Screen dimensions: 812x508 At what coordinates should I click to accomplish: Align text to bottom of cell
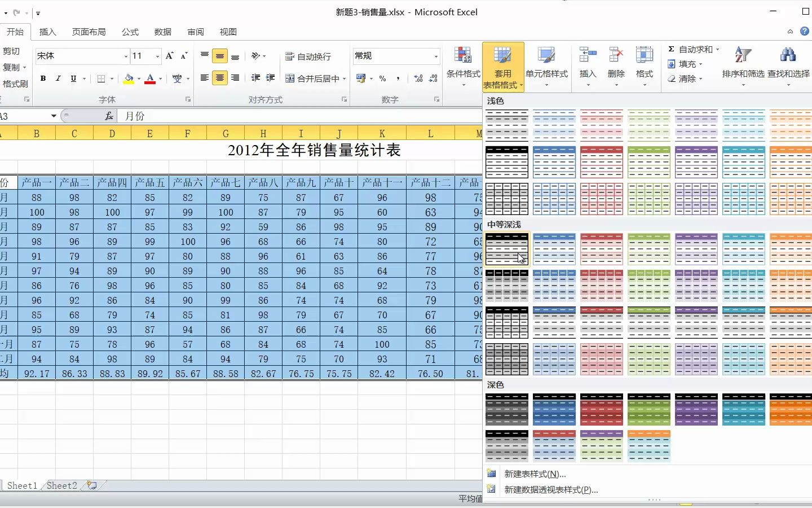(x=235, y=56)
